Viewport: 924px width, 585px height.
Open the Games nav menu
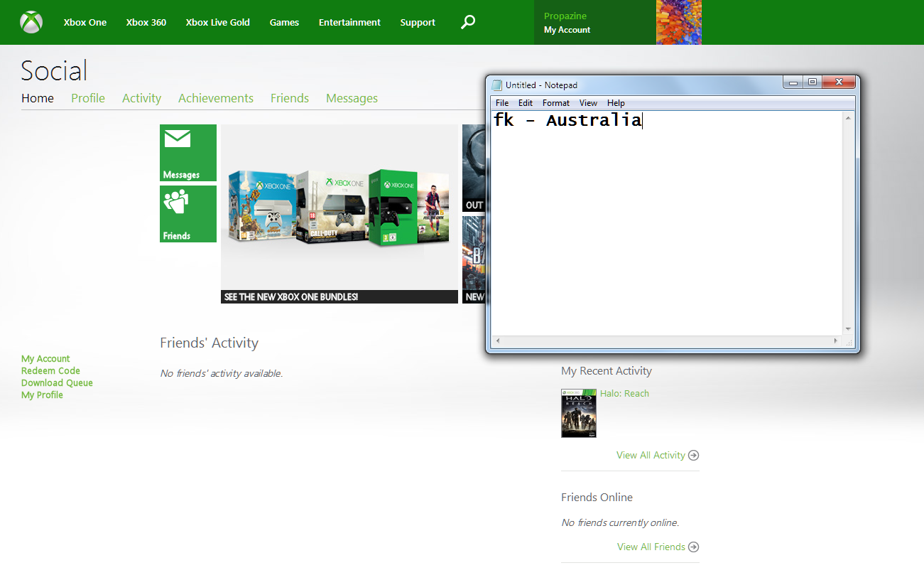(x=284, y=22)
